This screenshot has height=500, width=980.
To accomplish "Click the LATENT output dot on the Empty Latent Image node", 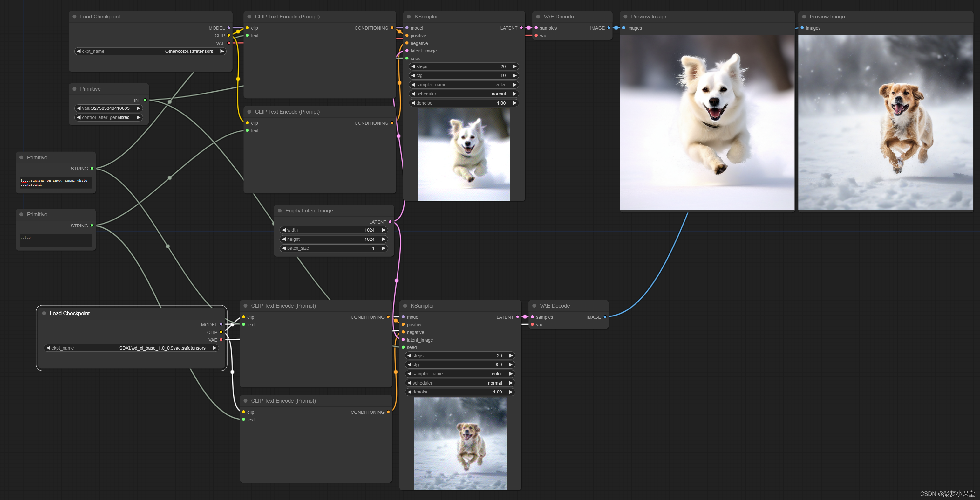I will coord(390,222).
